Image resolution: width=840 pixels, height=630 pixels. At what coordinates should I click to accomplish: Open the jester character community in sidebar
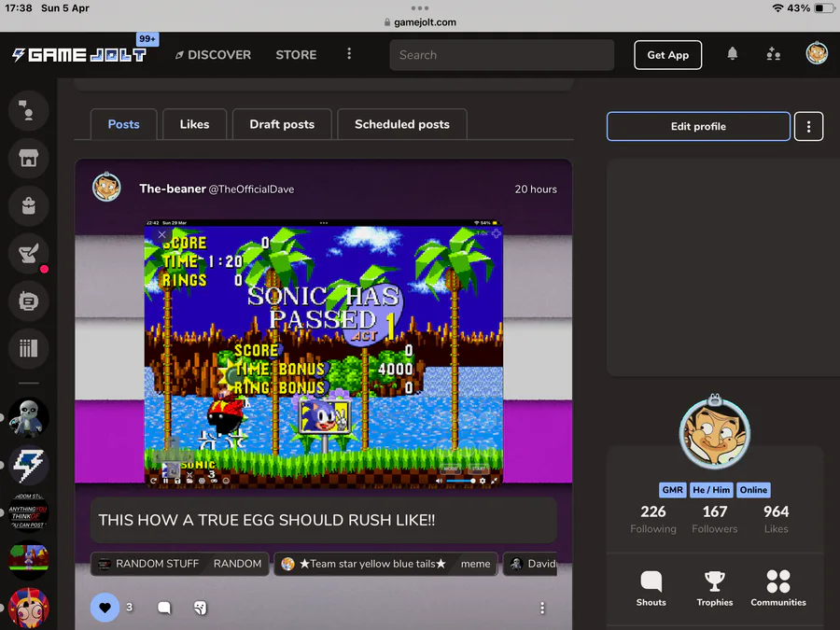[28, 608]
